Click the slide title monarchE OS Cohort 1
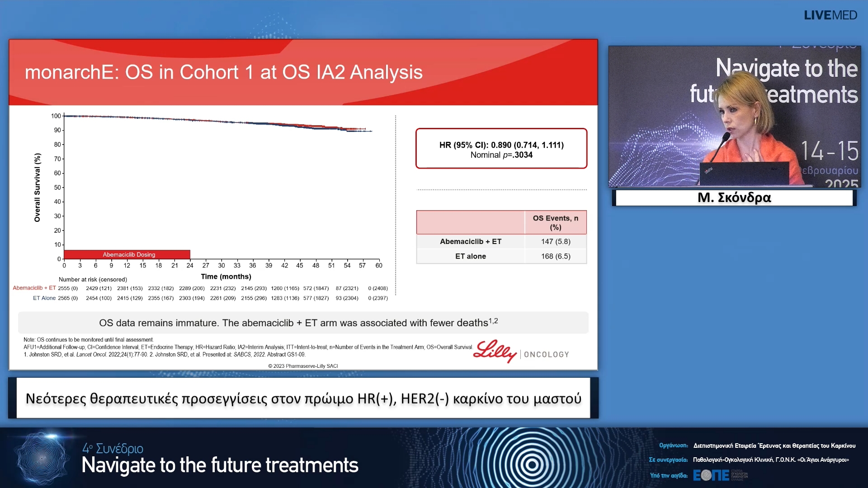This screenshot has height=488, width=868. [223, 72]
